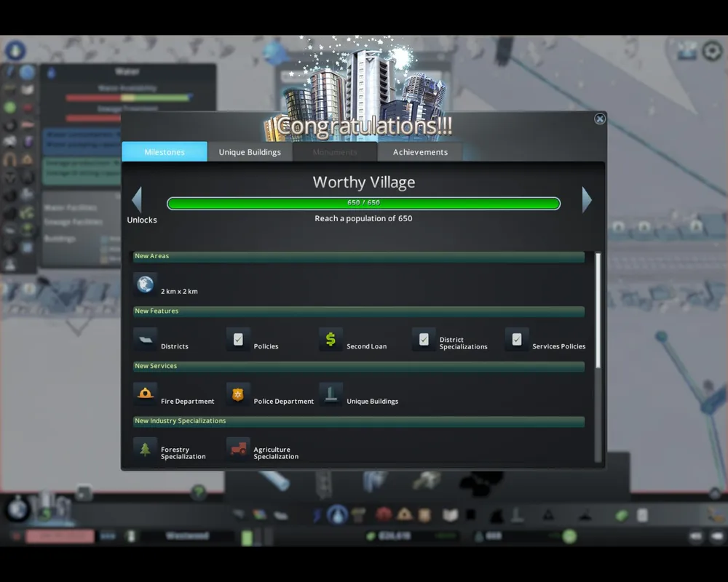728x582 pixels.
Task: Open the options gear at top right
Action: click(x=712, y=50)
